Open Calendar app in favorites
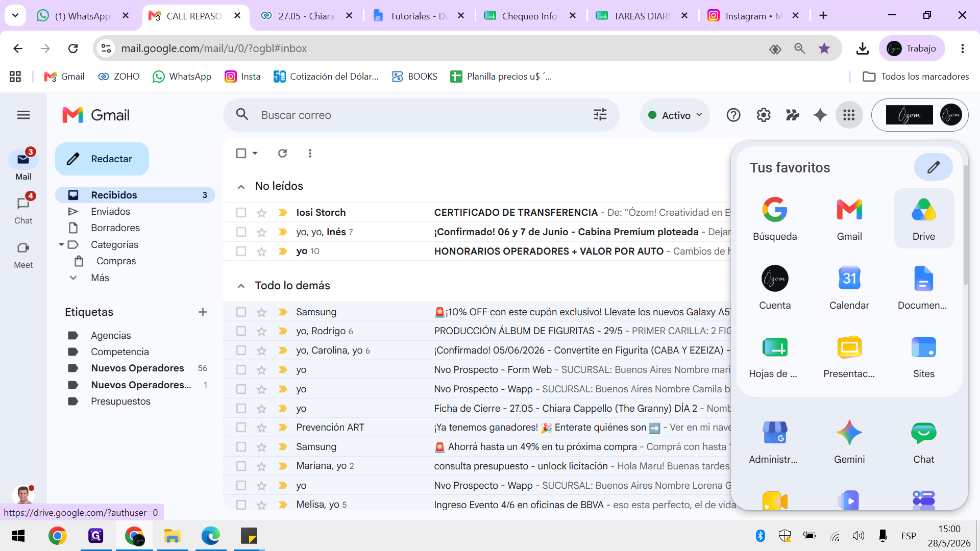 pyautogui.click(x=849, y=287)
